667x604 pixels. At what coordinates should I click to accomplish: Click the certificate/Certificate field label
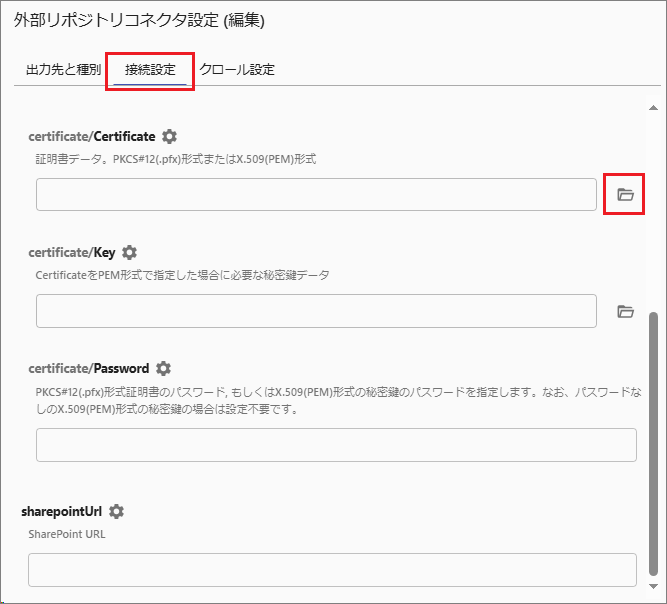click(x=92, y=136)
